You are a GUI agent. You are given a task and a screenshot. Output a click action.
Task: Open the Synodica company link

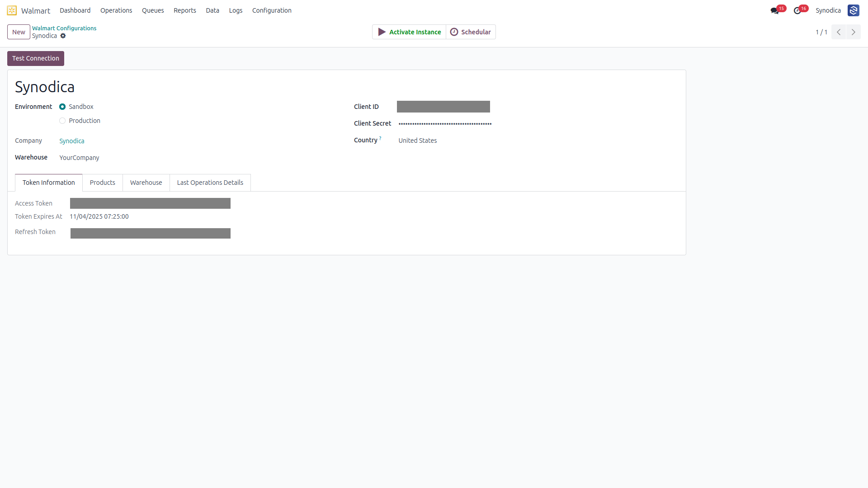(72, 141)
